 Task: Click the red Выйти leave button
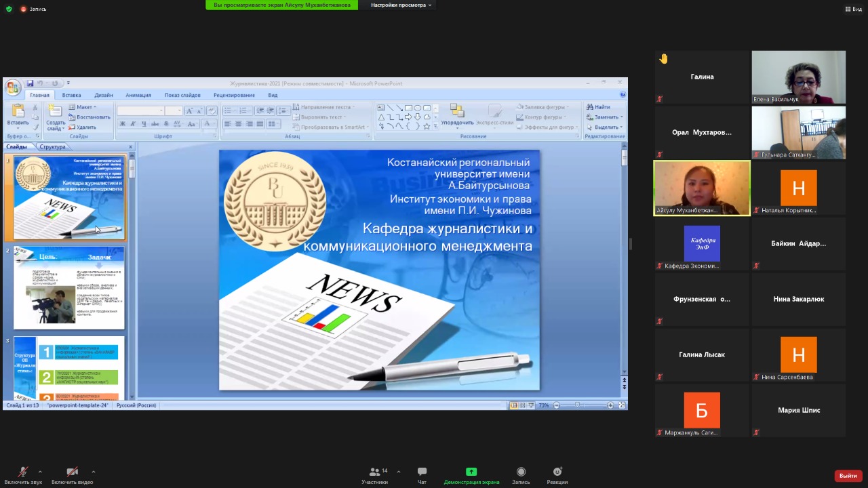tap(848, 476)
